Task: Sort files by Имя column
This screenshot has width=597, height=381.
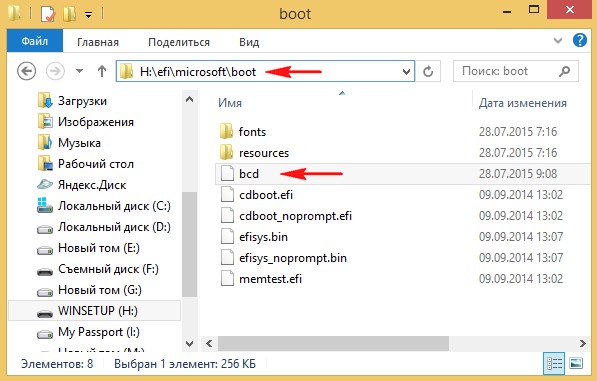Action: [230, 103]
